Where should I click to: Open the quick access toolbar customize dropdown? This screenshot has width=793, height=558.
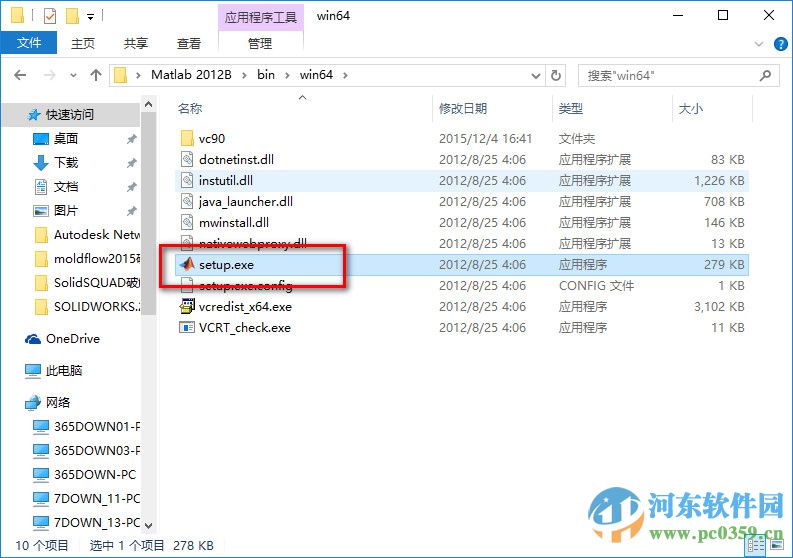pos(91,17)
